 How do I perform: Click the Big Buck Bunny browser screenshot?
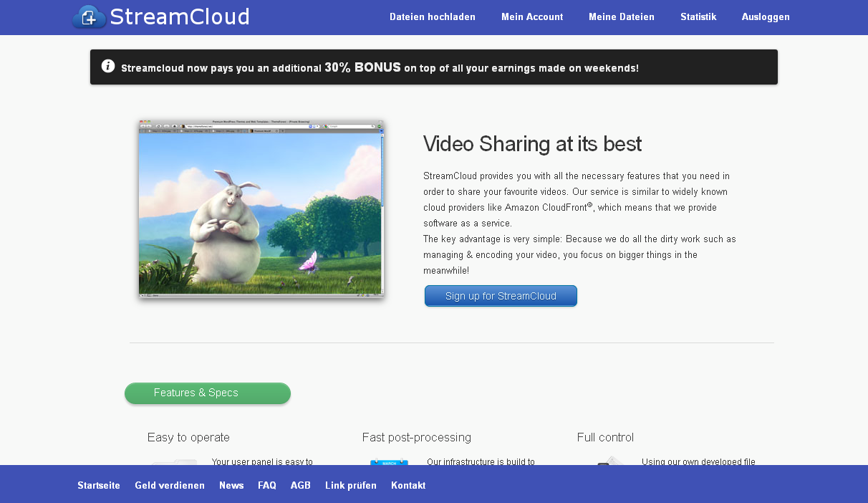coord(261,209)
